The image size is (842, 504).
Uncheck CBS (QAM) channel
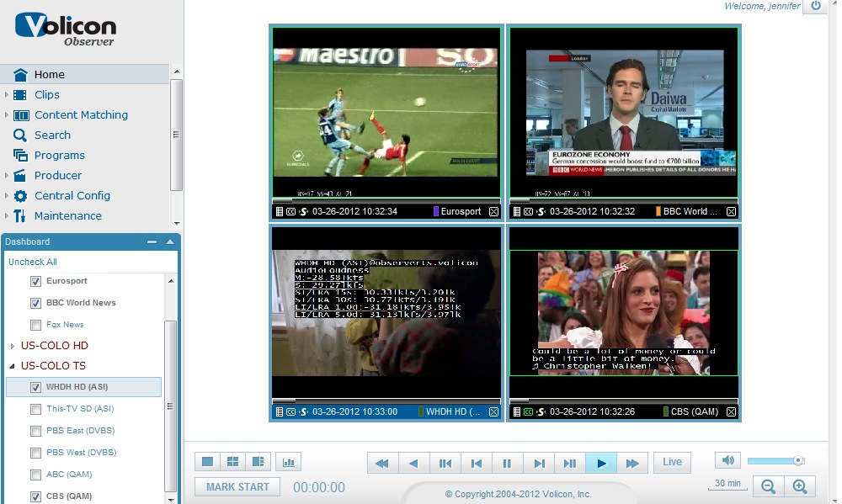(x=36, y=496)
